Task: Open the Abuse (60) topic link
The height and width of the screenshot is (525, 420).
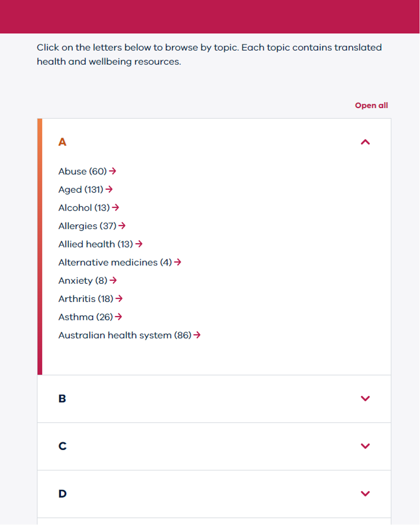Action: (83, 171)
